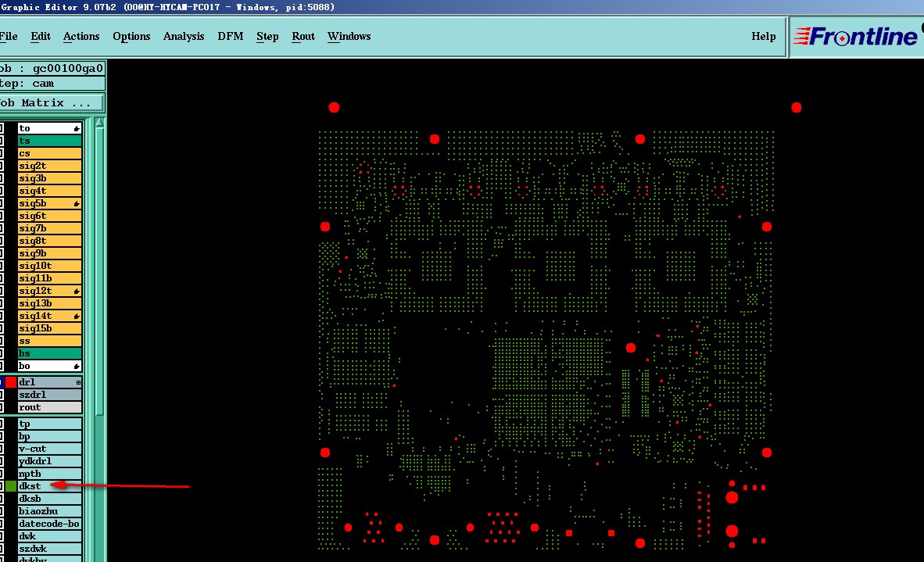Open the Edit menu
This screenshot has width=924, height=562.
pyautogui.click(x=41, y=36)
